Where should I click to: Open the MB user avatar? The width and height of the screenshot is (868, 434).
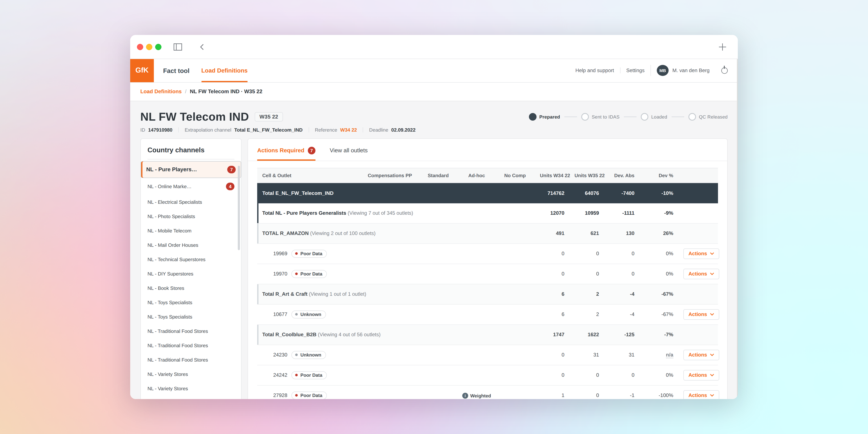pos(663,71)
